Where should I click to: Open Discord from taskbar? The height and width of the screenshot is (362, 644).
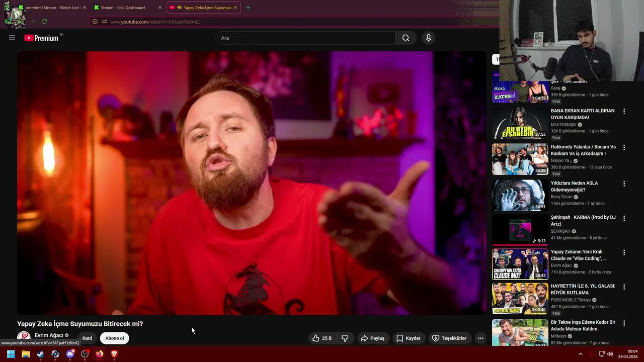coord(70,354)
